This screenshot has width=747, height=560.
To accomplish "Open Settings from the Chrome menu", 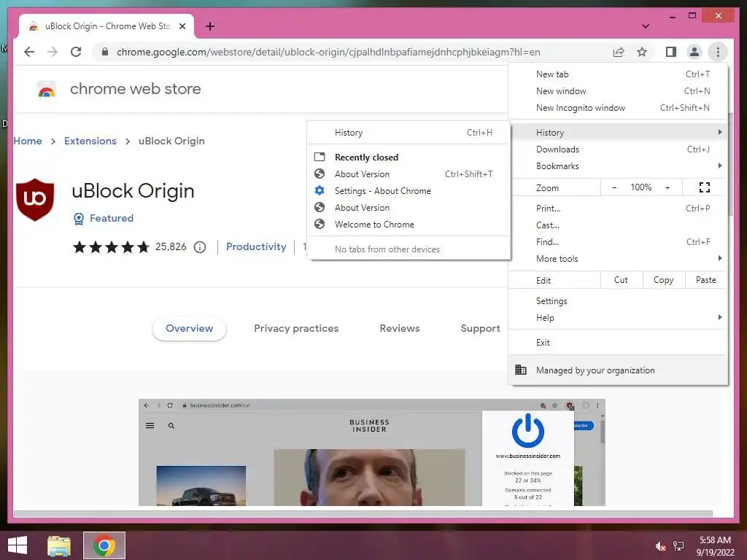I will (x=618, y=301).
